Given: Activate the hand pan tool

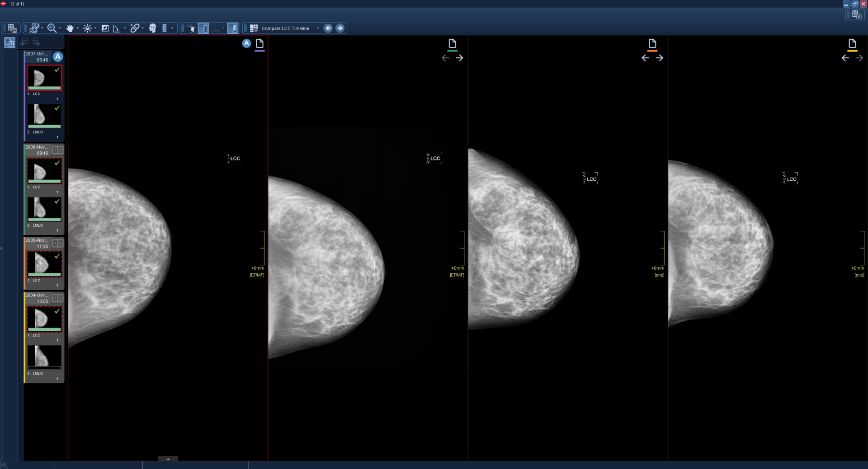Looking at the screenshot, I should tap(70, 28).
